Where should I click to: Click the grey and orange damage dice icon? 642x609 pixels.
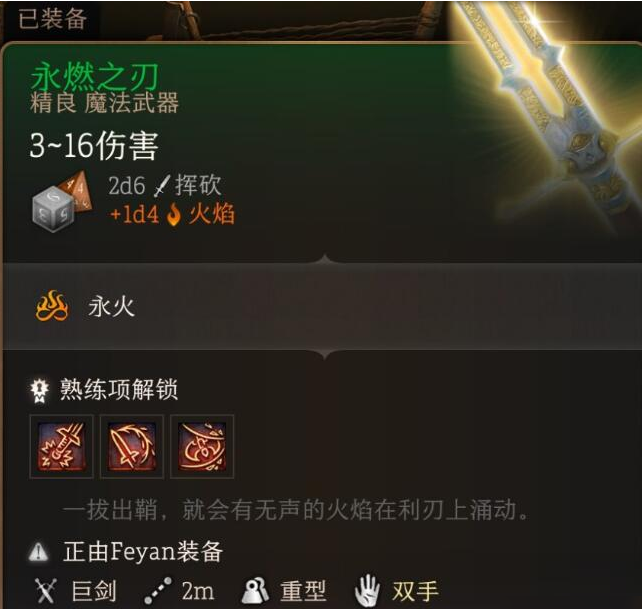tap(62, 202)
